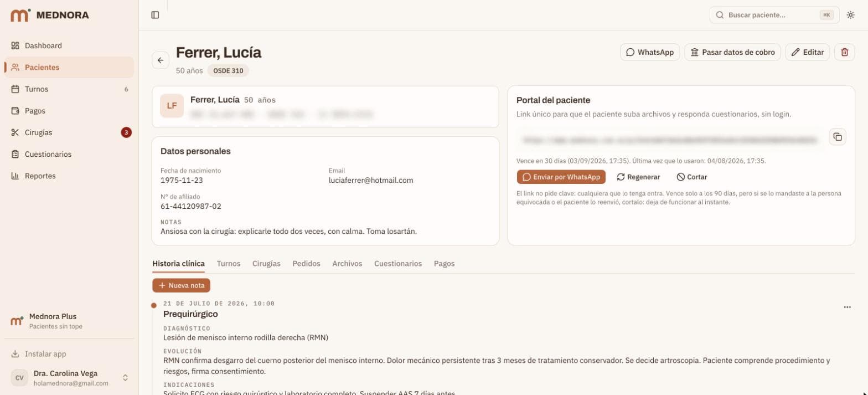This screenshot has width=868, height=395.
Task: Click the Turnos count badge 6
Action: [x=126, y=89]
